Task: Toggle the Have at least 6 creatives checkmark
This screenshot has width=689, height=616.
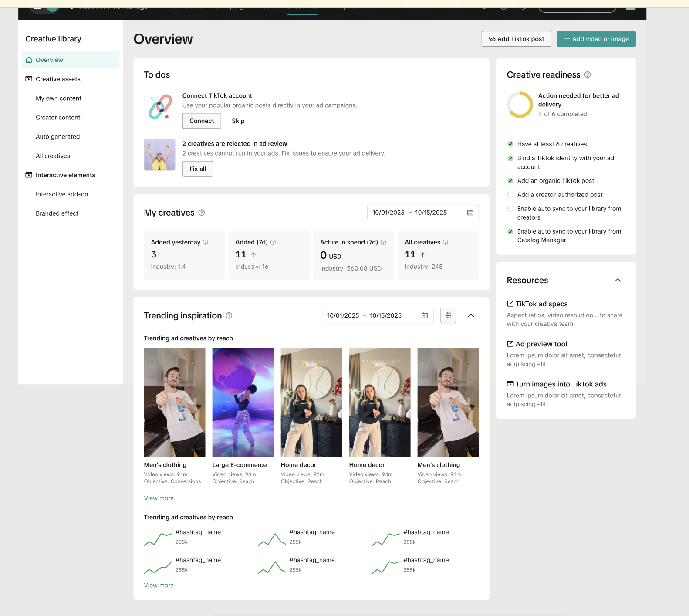Action: coord(510,144)
